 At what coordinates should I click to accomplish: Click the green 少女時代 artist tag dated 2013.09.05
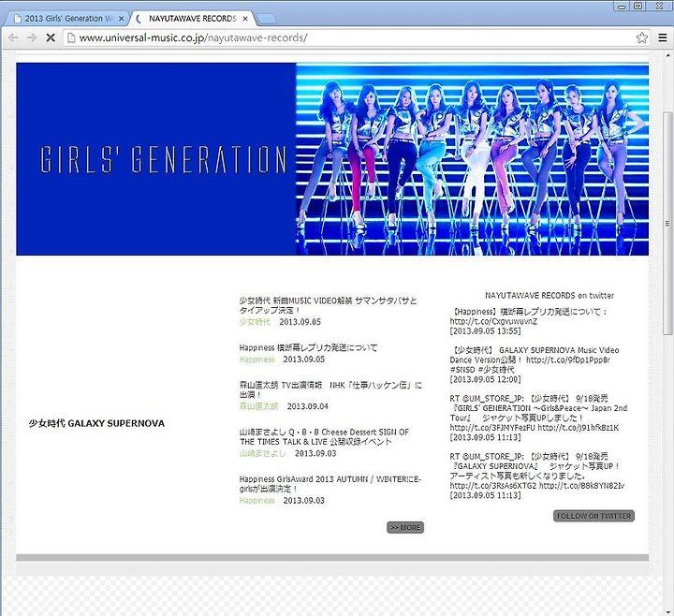coord(255,321)
